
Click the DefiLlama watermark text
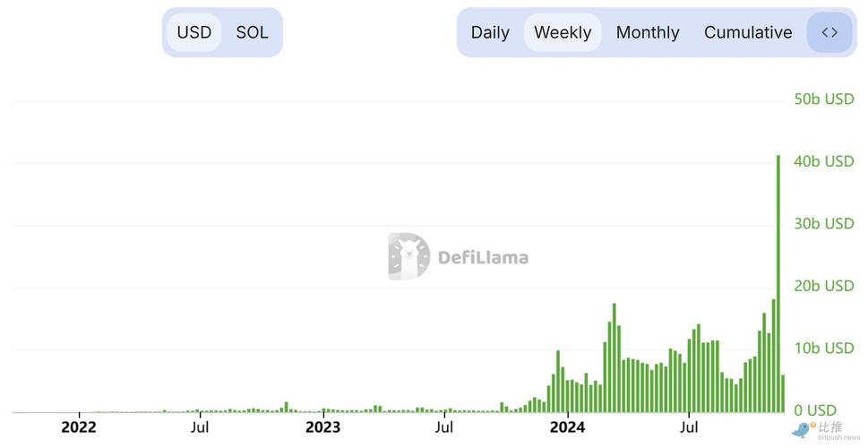[484, 257]
